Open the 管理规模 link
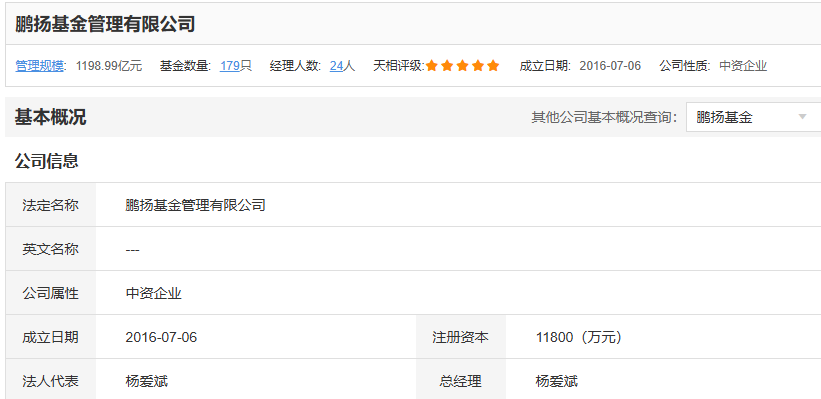 (x=39, y=66)
